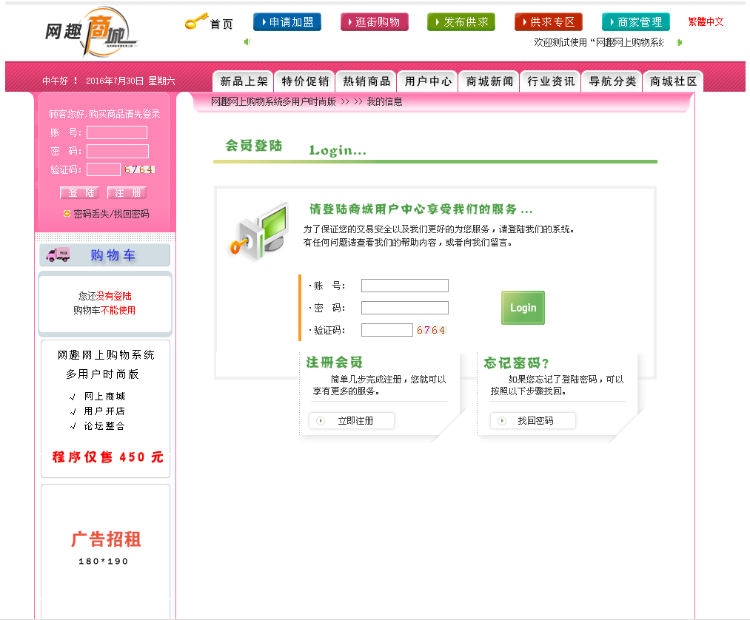Click the sidebar 登陆 button
The height and width of the screenshot is (620, 750).
pyautogui.click(x=79, y=193)
